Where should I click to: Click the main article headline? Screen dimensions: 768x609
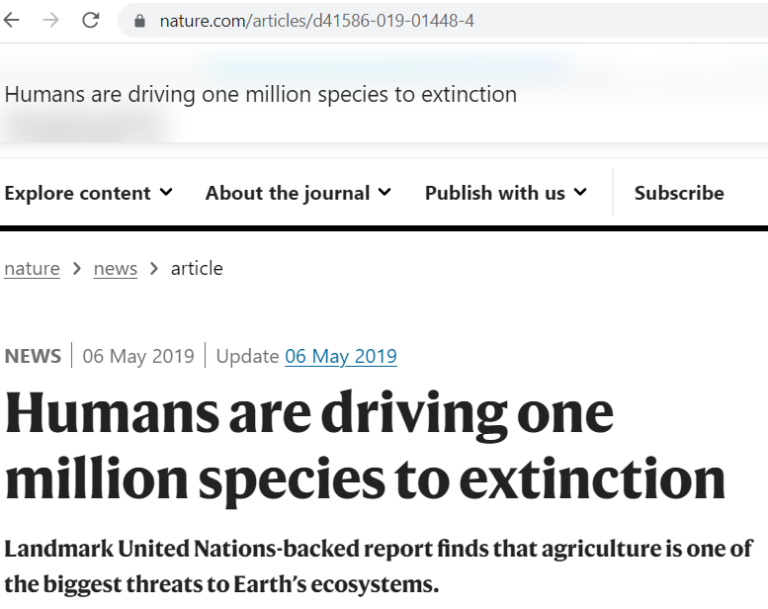pos(365,446)
